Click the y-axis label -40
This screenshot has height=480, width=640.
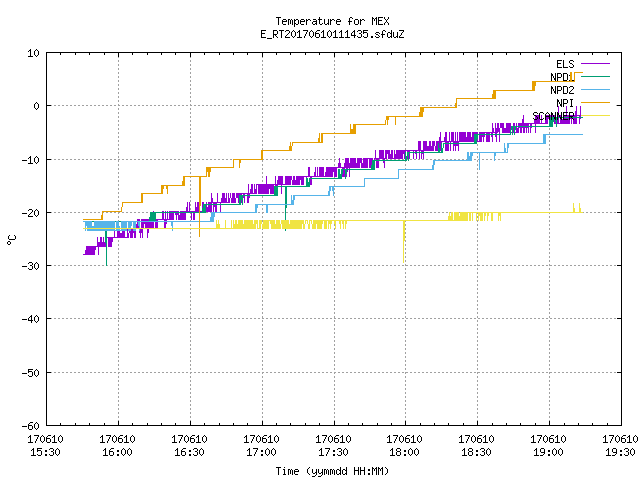[x=31, y=319]
